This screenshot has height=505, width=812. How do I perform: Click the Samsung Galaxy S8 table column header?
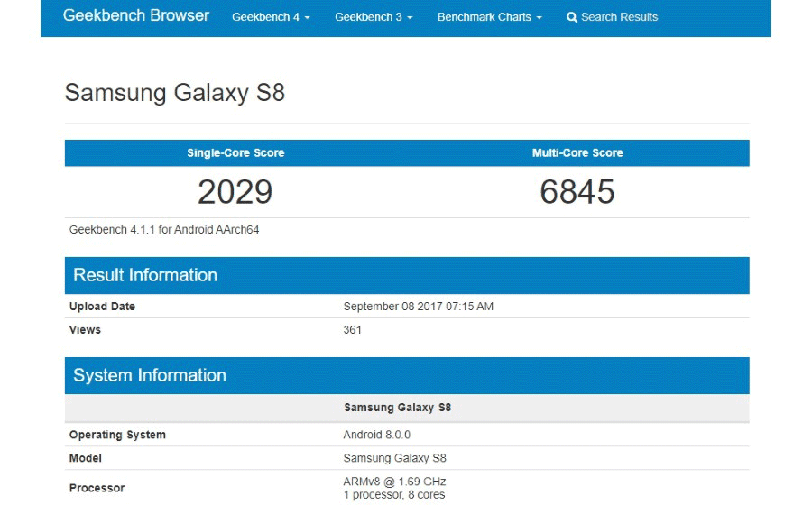[x=397, y=408]
